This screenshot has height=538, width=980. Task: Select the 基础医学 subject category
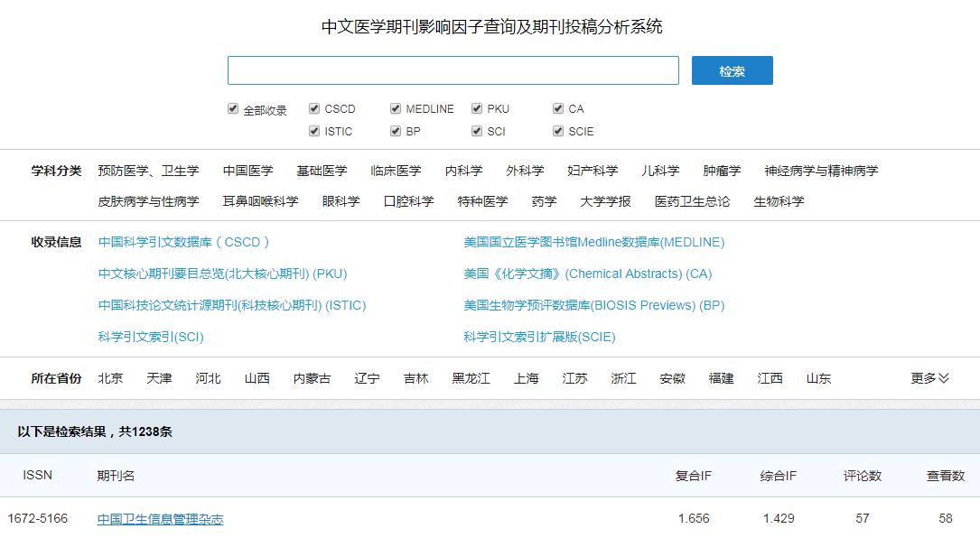click(x=322, y=171)
